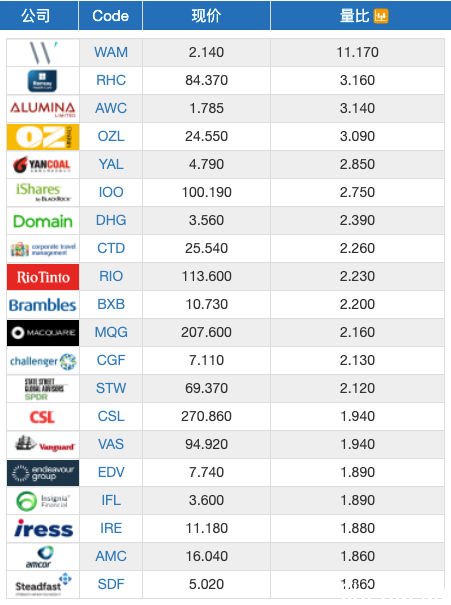Sort by the 现价 column header
The width and height of the screenshot is (451, 605).
tap(206, 15)
